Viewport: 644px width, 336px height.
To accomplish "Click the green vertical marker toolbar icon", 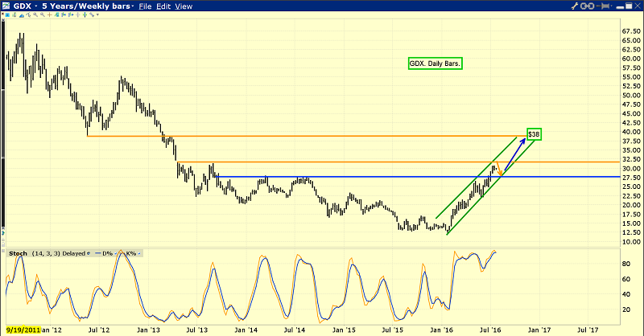I will [x=85, y=14].
